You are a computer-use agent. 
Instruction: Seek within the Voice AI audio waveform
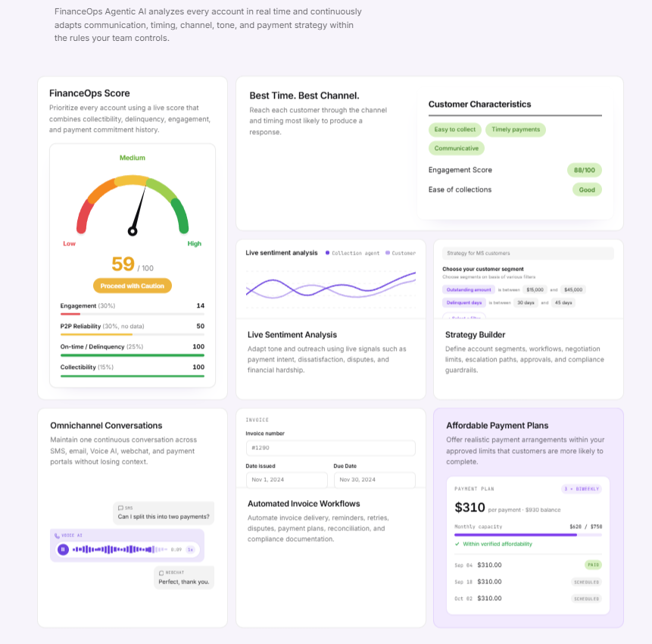[120, 549]
